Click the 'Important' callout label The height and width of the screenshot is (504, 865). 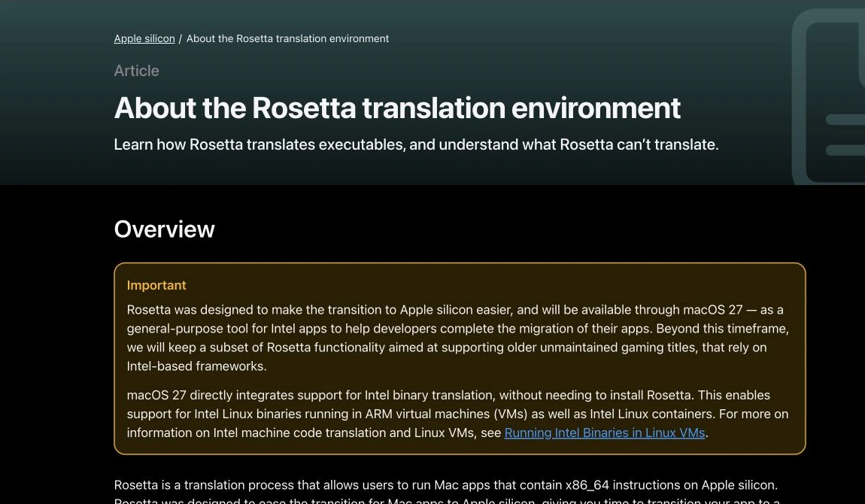pos(156,285)
